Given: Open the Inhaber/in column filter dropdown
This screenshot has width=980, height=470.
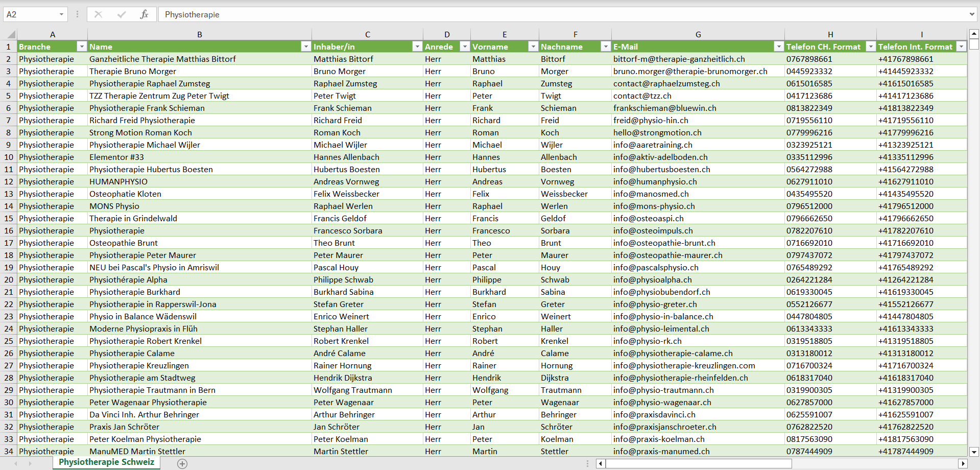Looking at the screenshot, I should [x=417, y=46].
